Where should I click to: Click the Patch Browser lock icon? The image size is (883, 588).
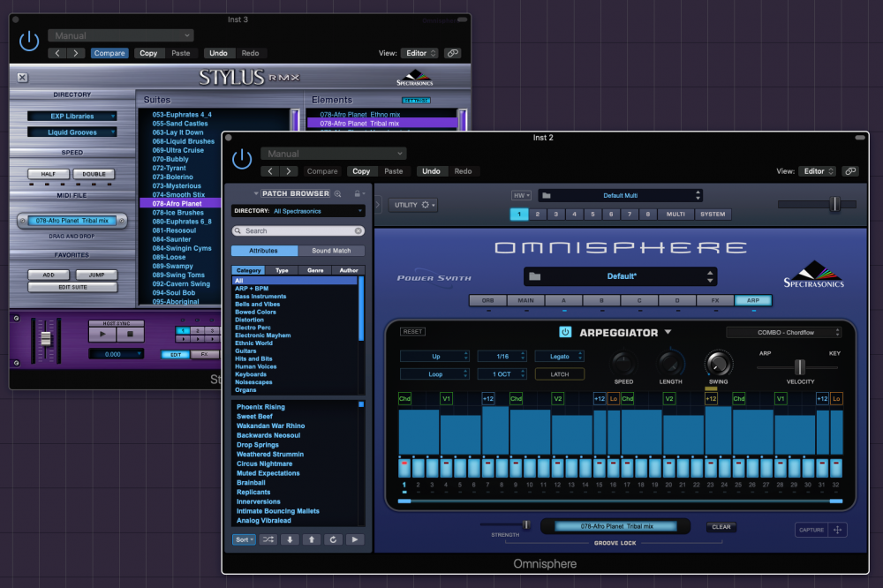click(357, 193)
